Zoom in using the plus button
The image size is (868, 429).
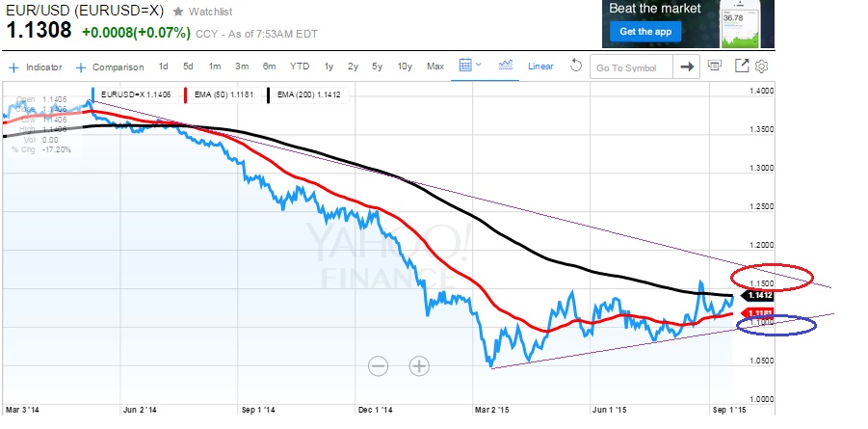(x=419, y=365)
